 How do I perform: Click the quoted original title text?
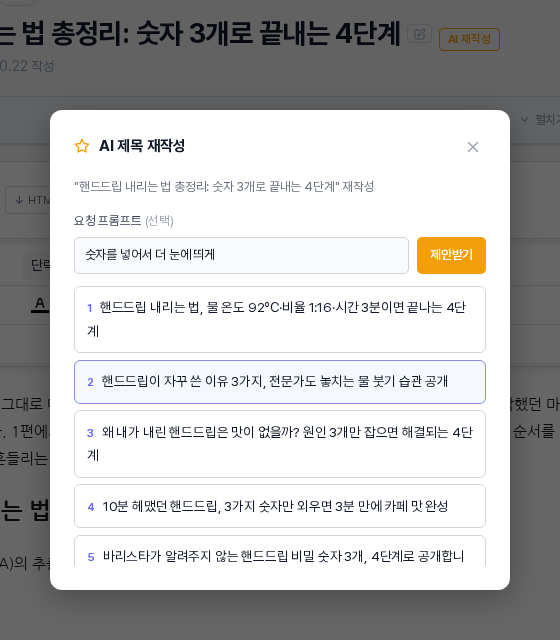tap(224, 187)
